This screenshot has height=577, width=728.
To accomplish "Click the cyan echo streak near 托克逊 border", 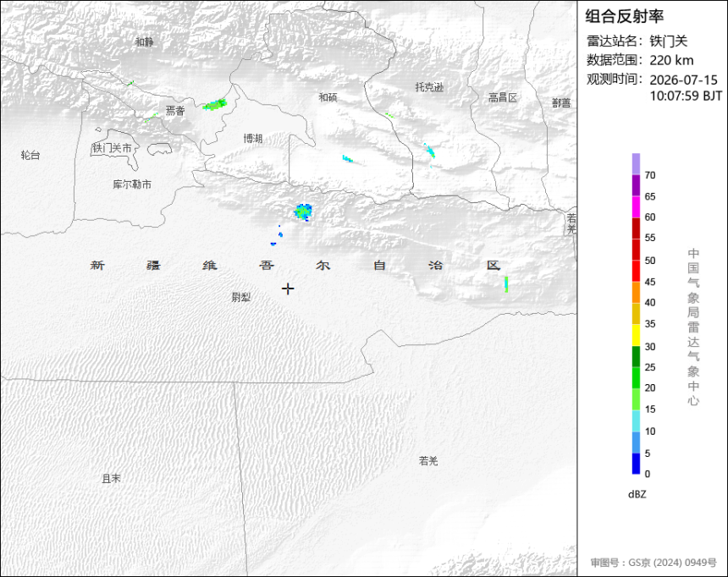I will pyautogui.click(x=429, y=151).
